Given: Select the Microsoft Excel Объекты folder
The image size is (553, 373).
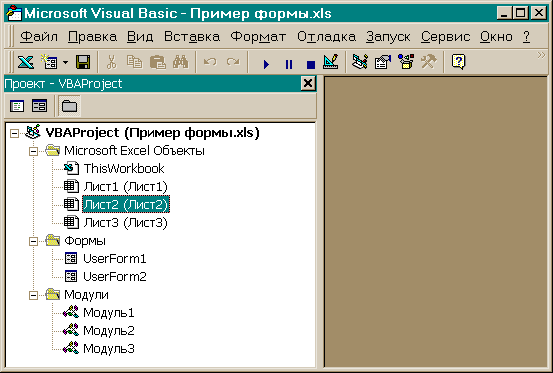Looking at the screenshot, I should point(134,151).
